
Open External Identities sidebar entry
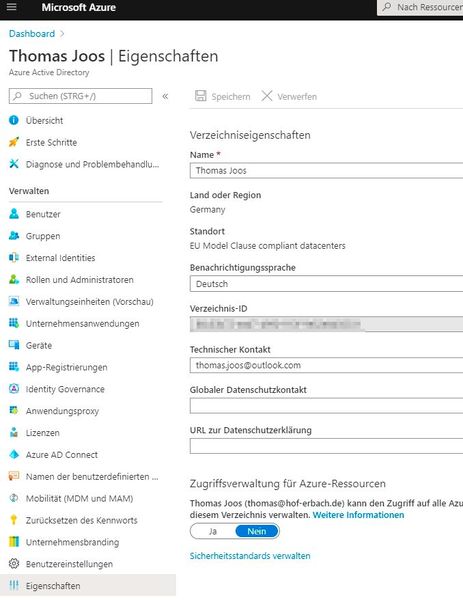60,258
